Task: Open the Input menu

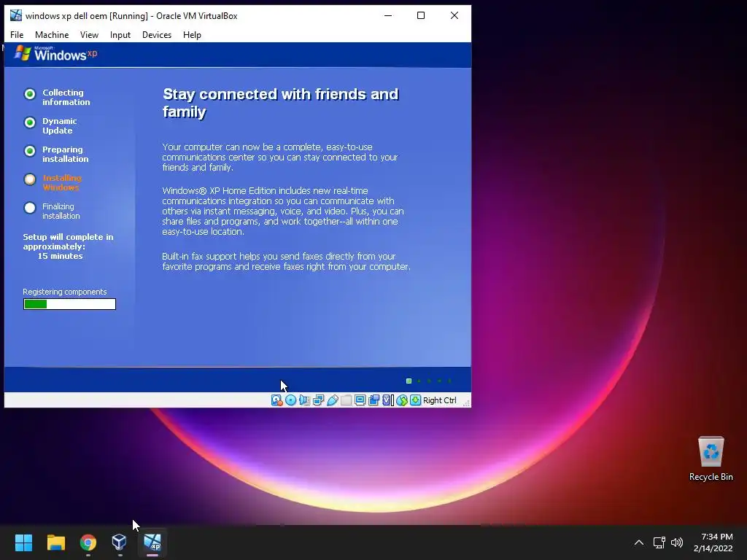Action: (x=120, y=35)
